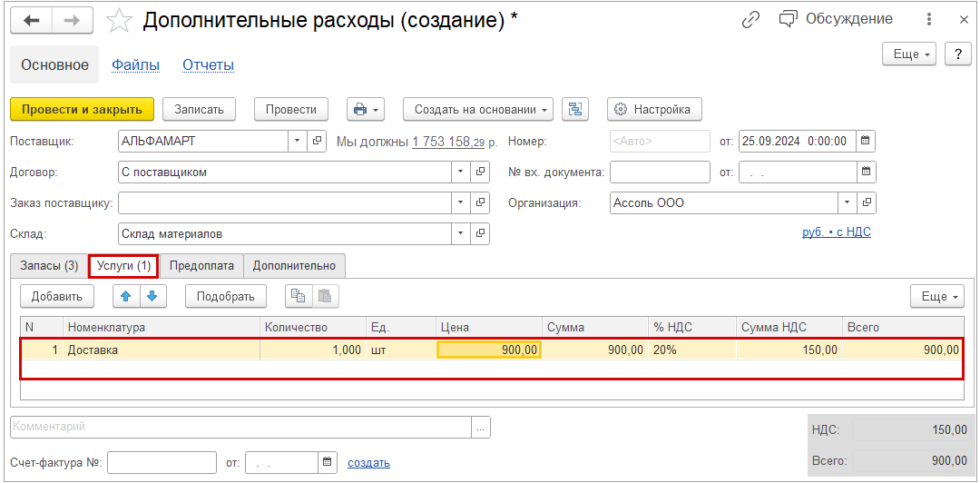
Task: Click the руб. • с НДС link
Action: point(837,232)
